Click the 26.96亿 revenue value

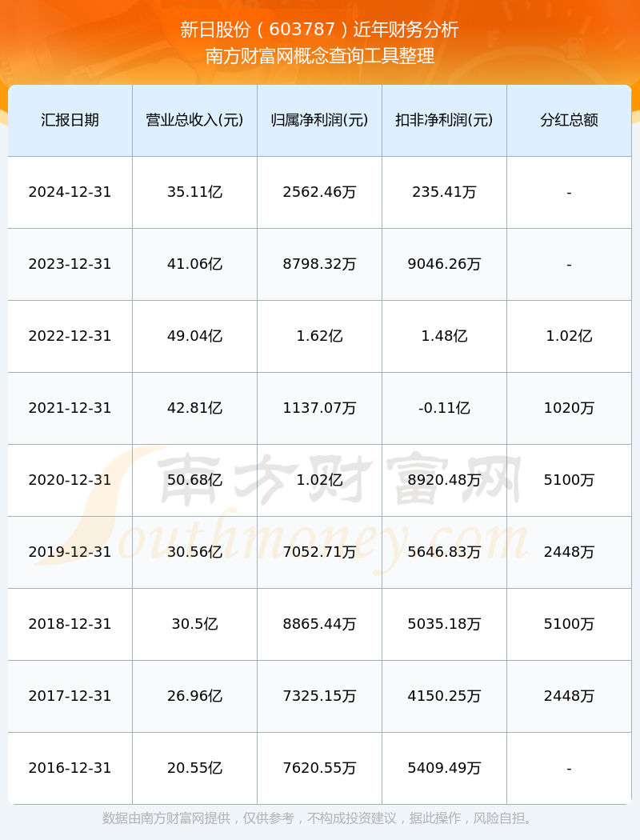tap(195, 696)
